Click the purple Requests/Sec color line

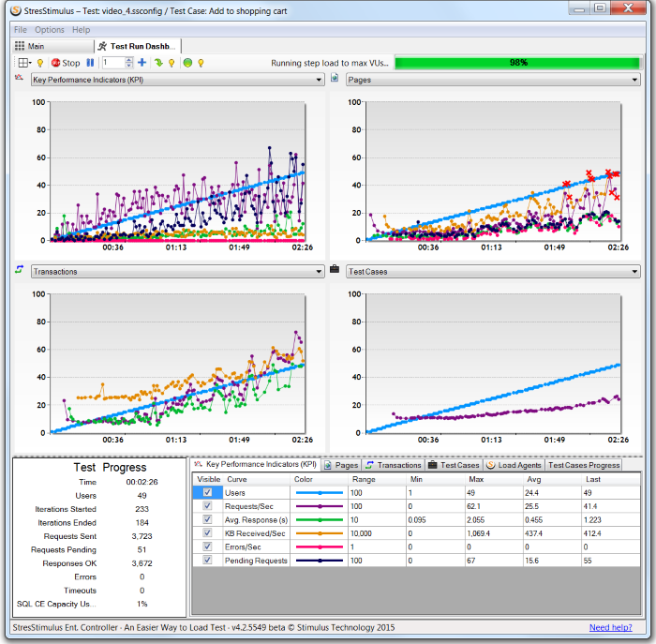[320, 506]
